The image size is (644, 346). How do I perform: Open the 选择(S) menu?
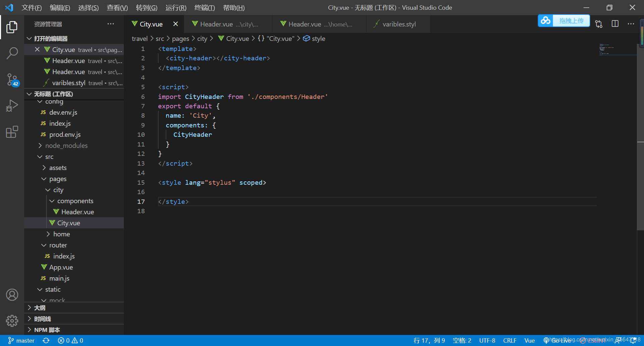pos(89,7)
